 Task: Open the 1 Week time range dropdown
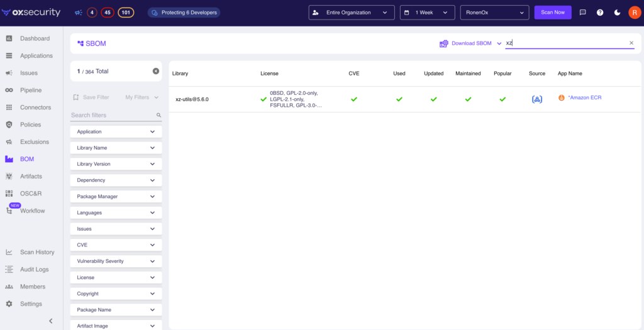click(x=427, y=13)
